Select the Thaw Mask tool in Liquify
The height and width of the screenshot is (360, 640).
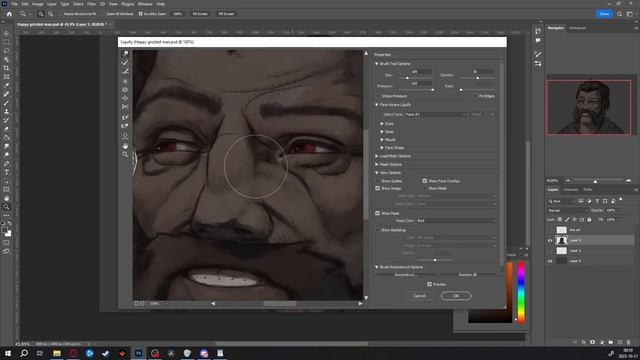point(125,126)
